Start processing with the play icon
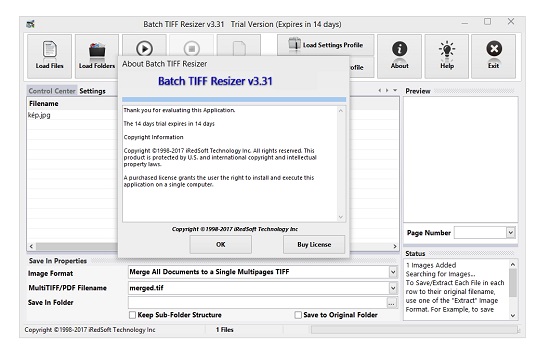 pos(144,48)
